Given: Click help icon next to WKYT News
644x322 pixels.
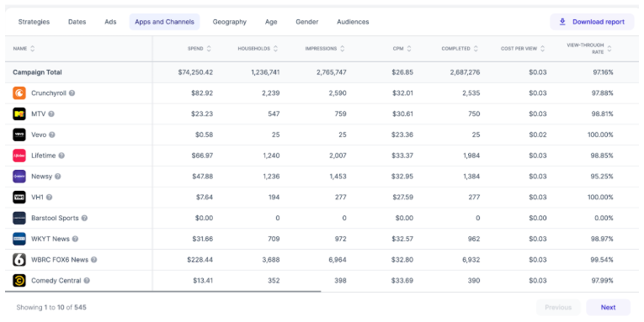Looking at the screenshot, I should pyautogui.click(x=75, y=239).
